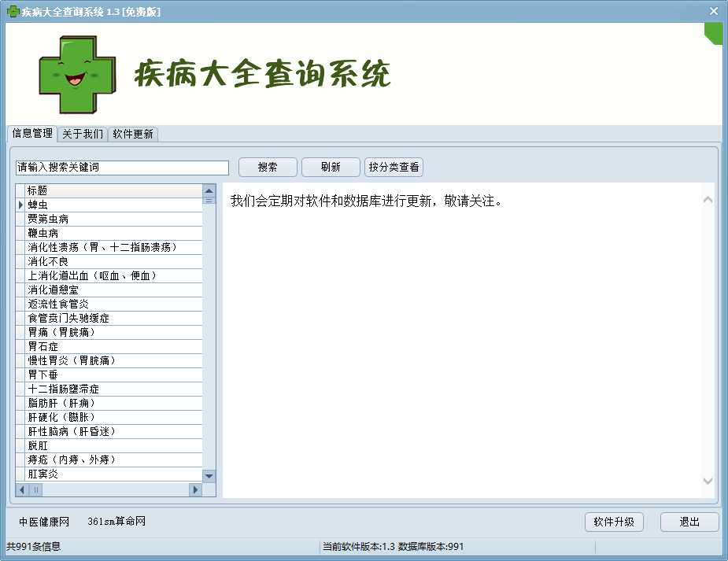The image size is (728, 561).
Task: Open the 中医健康网 link
Action: (x=45, y=522)
